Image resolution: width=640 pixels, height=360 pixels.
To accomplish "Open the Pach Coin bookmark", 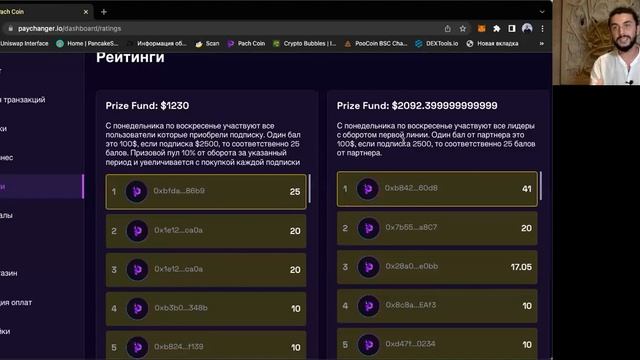I will (x=246, y=43).
